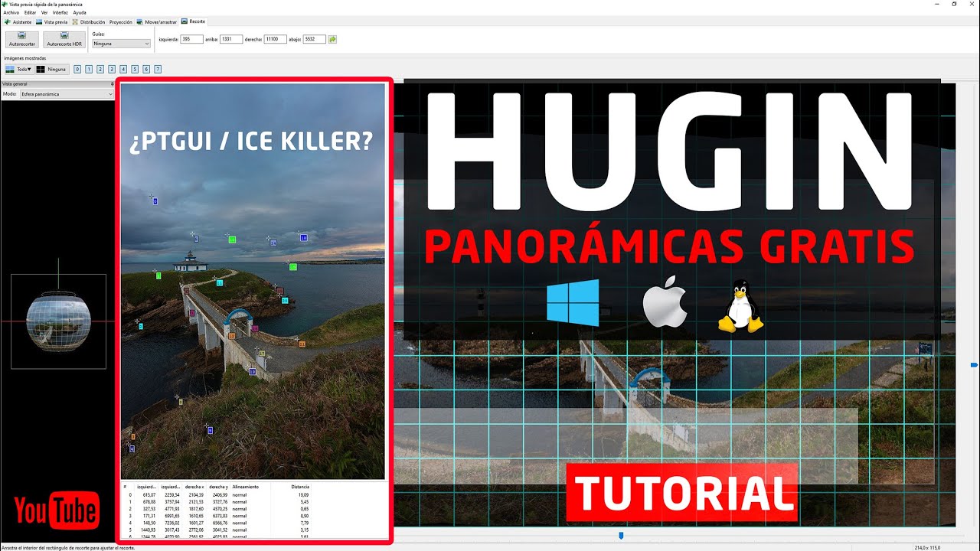Switch to the Mover/arrastrar tab
Viewport: 980px width, 551px height.
tap(157, 22)
